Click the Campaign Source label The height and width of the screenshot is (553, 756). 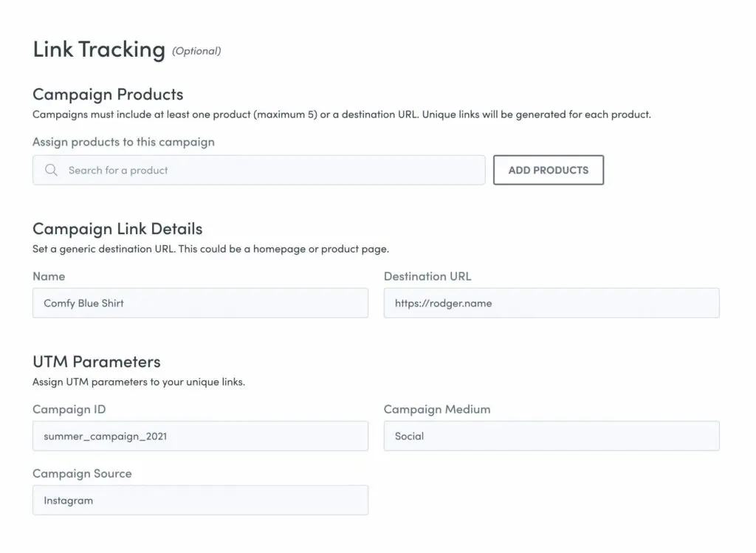pyautogui.click(x=82, y=473)
